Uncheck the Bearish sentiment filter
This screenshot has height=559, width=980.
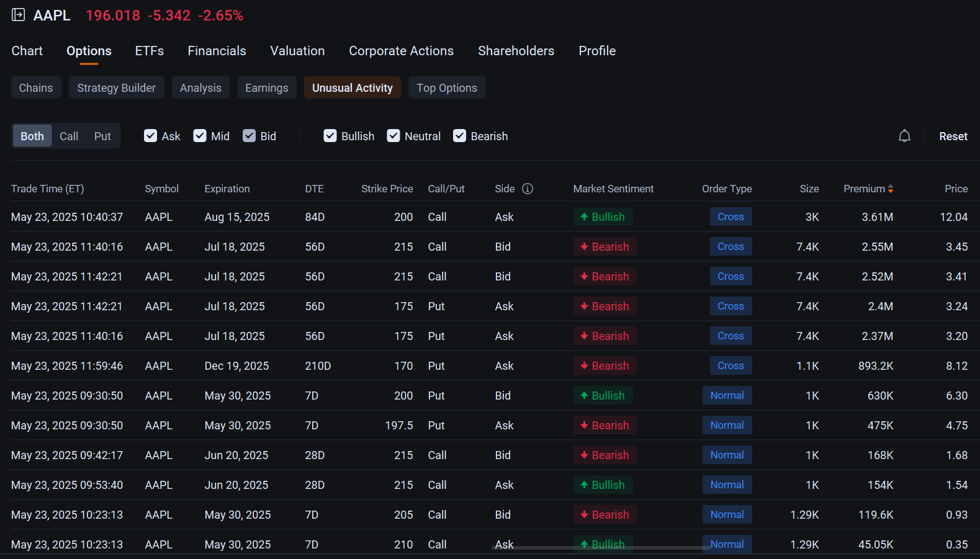coord(459,136)
